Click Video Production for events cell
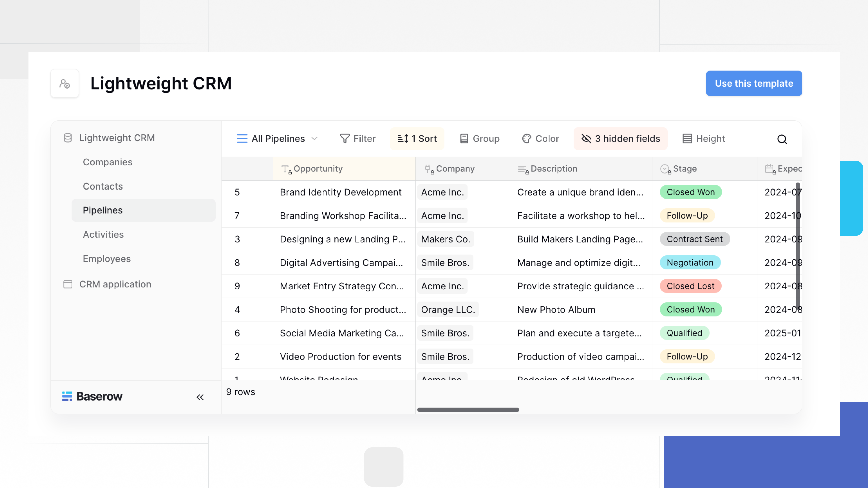The height and width of the screenshot is (488, 868). [x=344, y=356]
